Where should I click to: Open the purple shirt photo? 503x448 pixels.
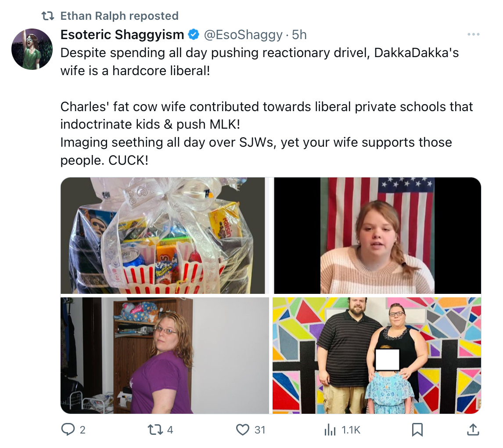(x=165, y=355)
